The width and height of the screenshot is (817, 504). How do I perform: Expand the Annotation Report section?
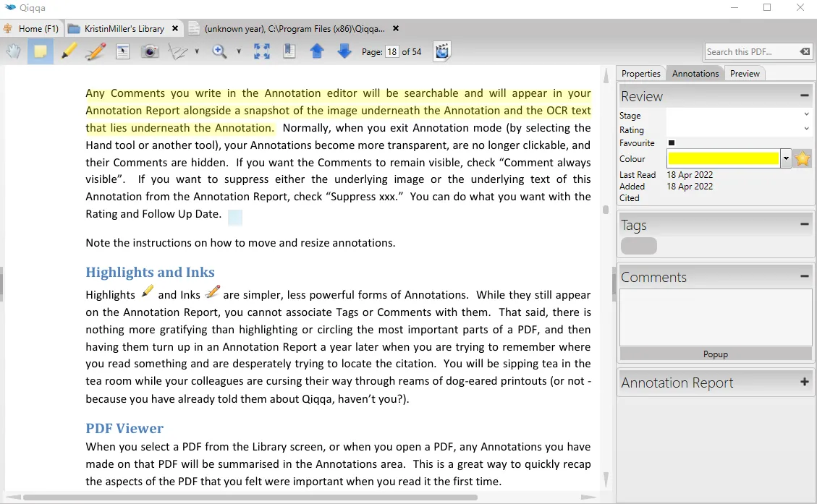click(804, 383)
